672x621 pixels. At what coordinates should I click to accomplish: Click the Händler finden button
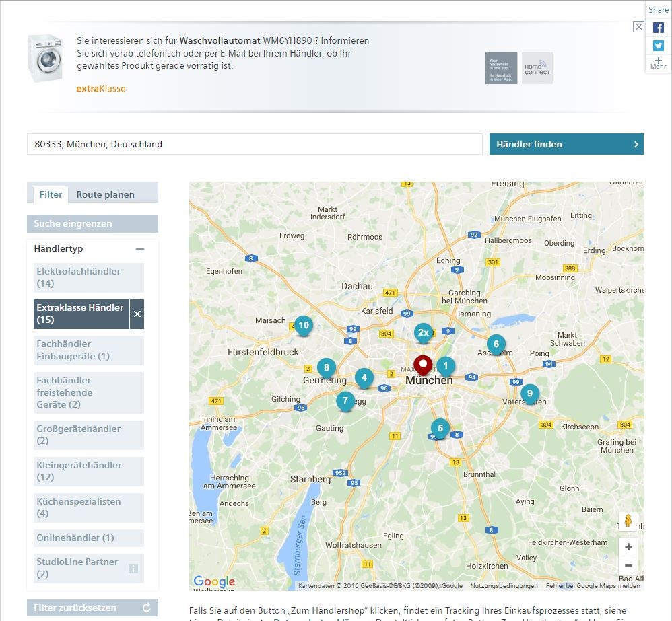pos(566,144)
